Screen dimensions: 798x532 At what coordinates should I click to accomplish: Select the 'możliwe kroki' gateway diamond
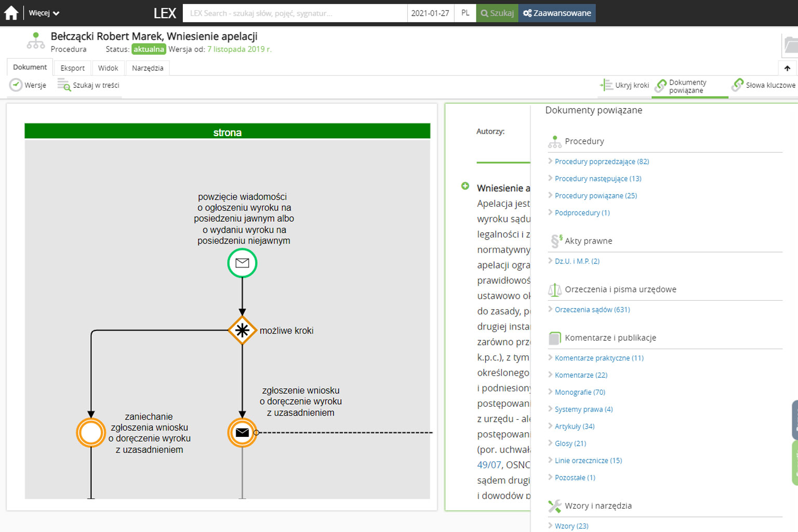(x=242, y=330)
